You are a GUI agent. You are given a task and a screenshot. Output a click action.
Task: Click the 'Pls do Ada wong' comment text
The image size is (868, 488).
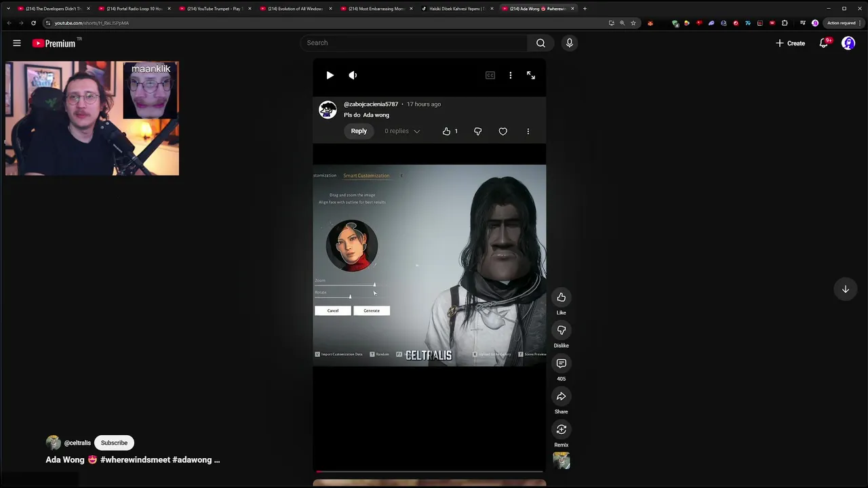coord(366,115)
